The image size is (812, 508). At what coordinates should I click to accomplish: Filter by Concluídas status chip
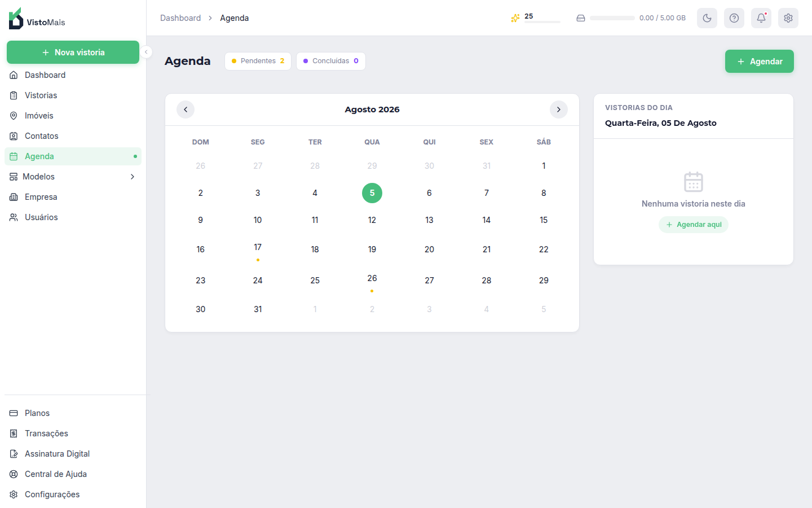point(331,61)
